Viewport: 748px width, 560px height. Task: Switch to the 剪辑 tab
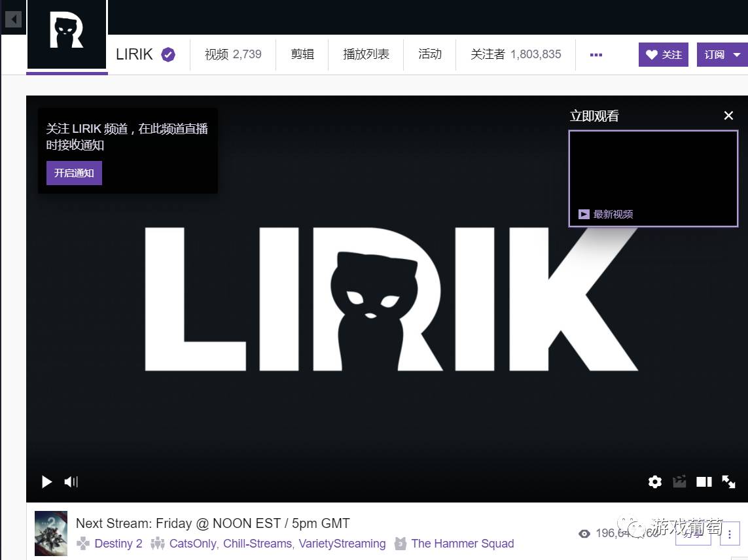point(302,54)
